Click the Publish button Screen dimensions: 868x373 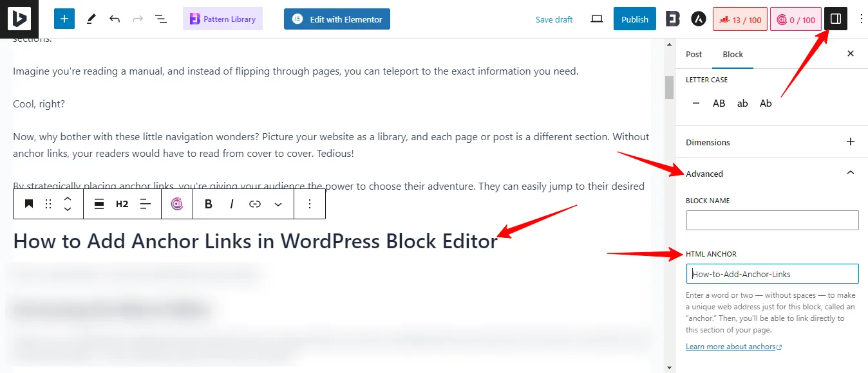(635, 19)
